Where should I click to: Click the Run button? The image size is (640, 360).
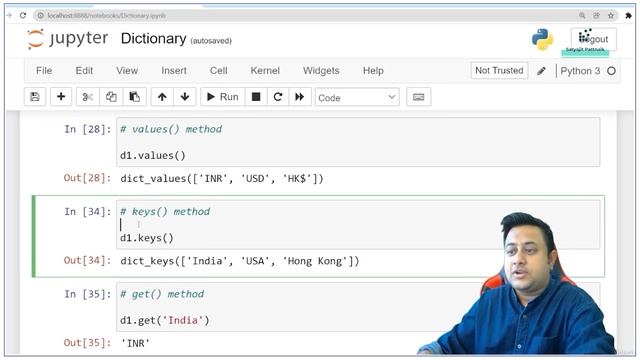222,97
